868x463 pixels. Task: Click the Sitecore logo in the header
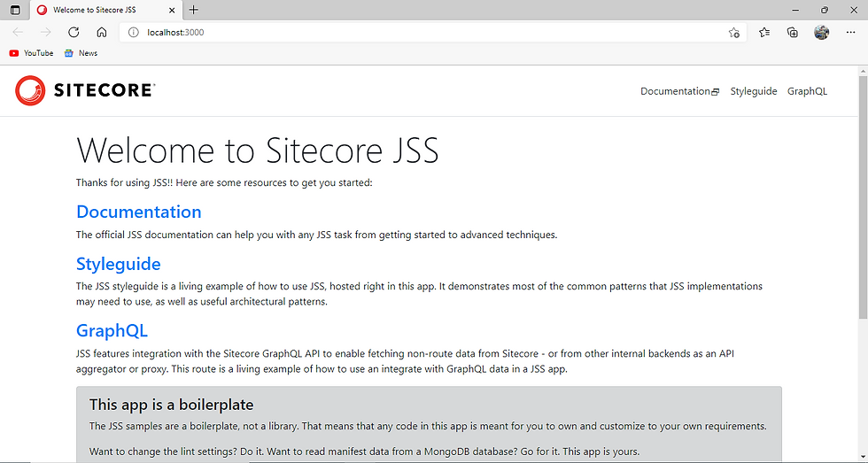[x=85, y=90]
